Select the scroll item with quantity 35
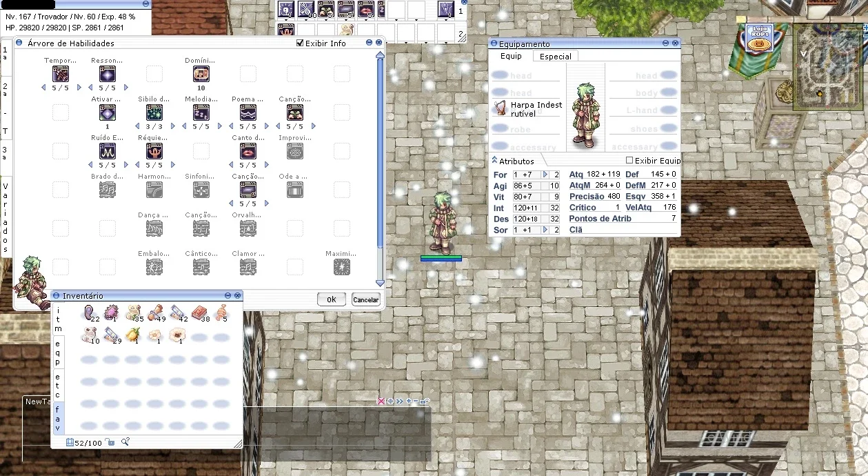 [133, 313]
